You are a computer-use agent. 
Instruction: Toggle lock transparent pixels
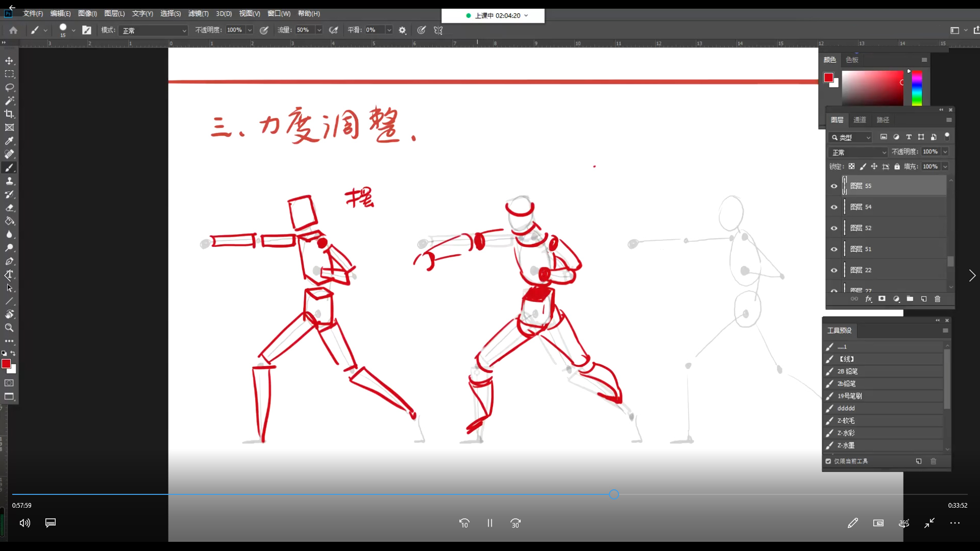pyautogui.click(x=851, y=166)
